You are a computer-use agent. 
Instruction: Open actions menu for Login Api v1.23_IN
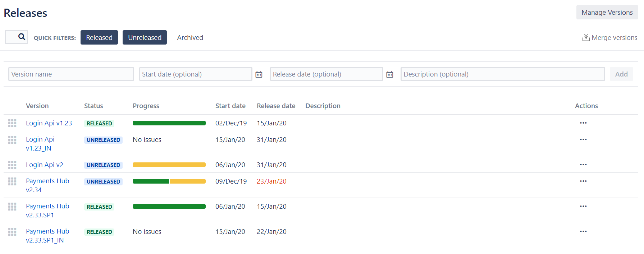(x=583, y=139)
